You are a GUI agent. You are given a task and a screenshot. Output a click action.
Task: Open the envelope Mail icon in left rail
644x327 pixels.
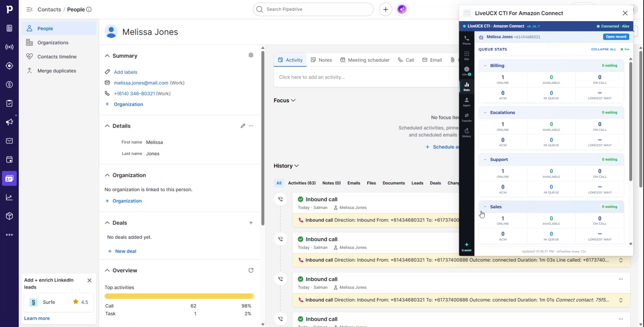pos(9,141)
